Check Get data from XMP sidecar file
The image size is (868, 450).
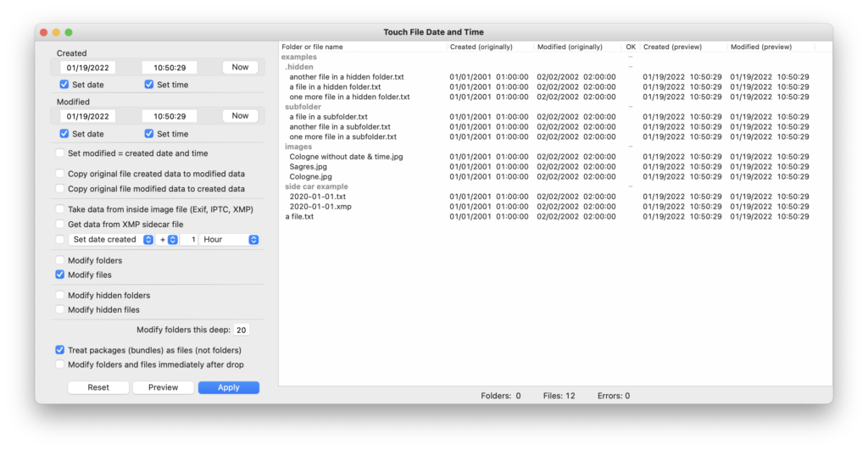click(x=60, y=224)
